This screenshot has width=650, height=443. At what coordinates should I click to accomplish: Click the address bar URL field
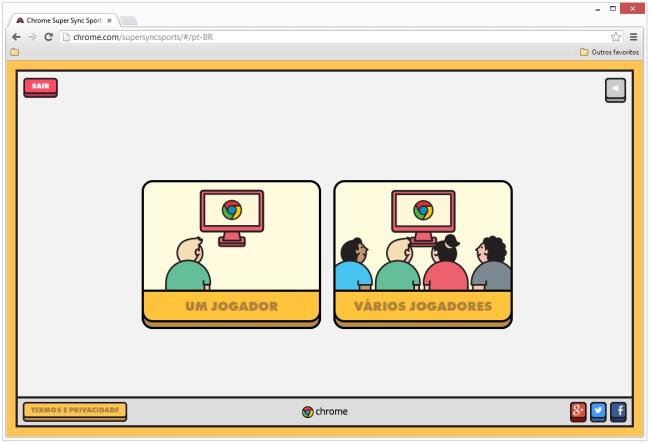click(x=341, y=37)
